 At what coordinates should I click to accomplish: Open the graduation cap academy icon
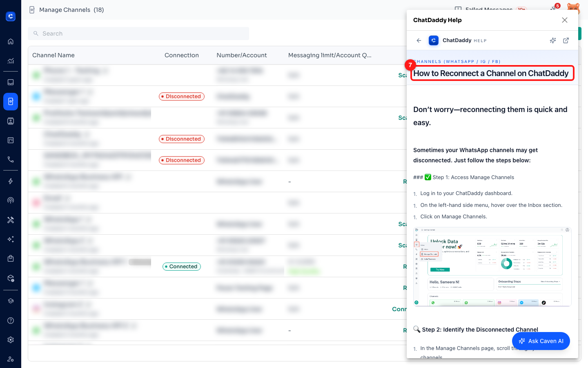pyautogui.click(x=11, y=301)
